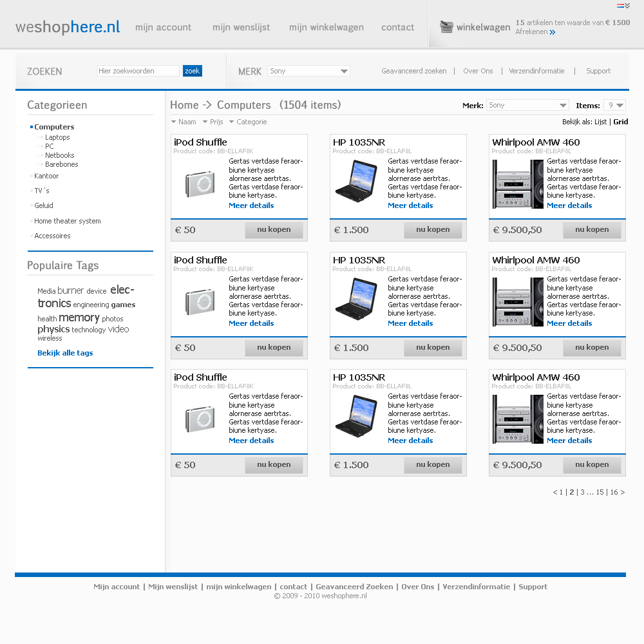Image resolution: width=644 pixels, height=644 pixels.
Task: Go to next page with the > arrow
Action: tap(623, 492)
